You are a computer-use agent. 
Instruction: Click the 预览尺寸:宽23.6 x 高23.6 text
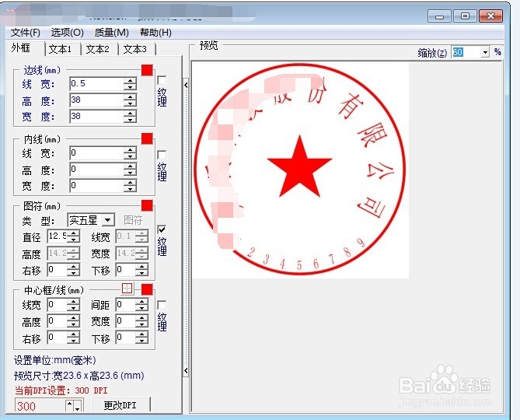coord(79,376)
